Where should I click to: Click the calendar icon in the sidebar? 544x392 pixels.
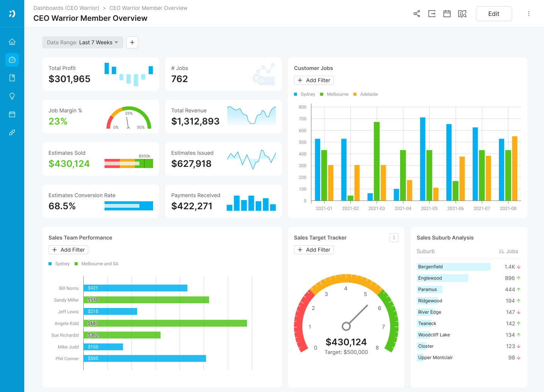coord(12,114)
